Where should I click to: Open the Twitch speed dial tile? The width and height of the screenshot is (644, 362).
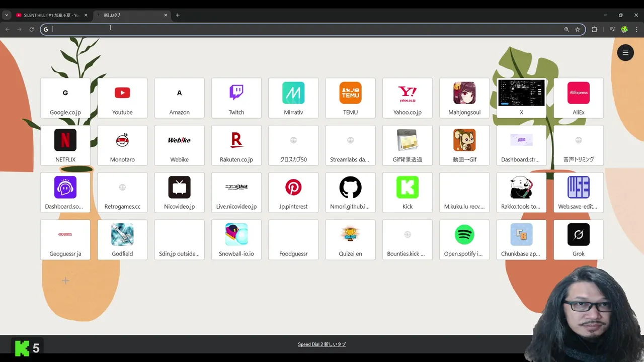click(236, 98)
